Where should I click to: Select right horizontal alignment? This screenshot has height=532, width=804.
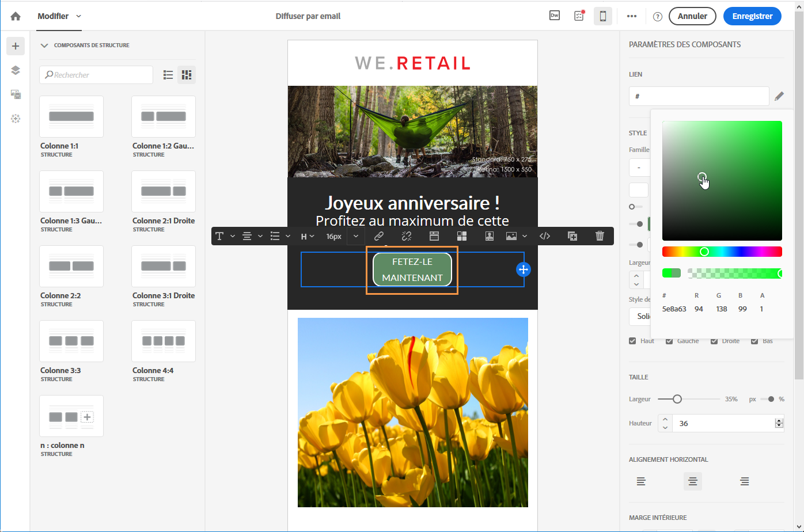click(x=745, y=481)
